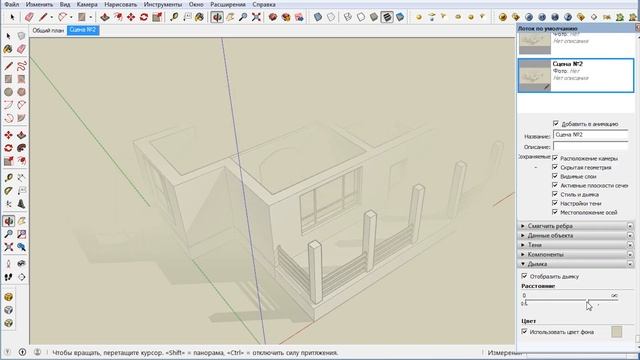The image size is (640, 360).
Task: Expand the 'Тени' panel
Action: [576, 245]
